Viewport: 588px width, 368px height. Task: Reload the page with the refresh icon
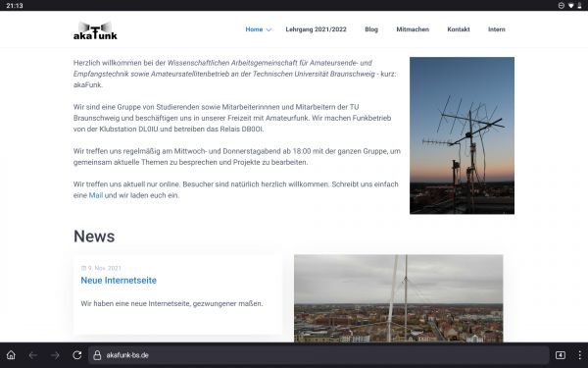click(77, 355)
